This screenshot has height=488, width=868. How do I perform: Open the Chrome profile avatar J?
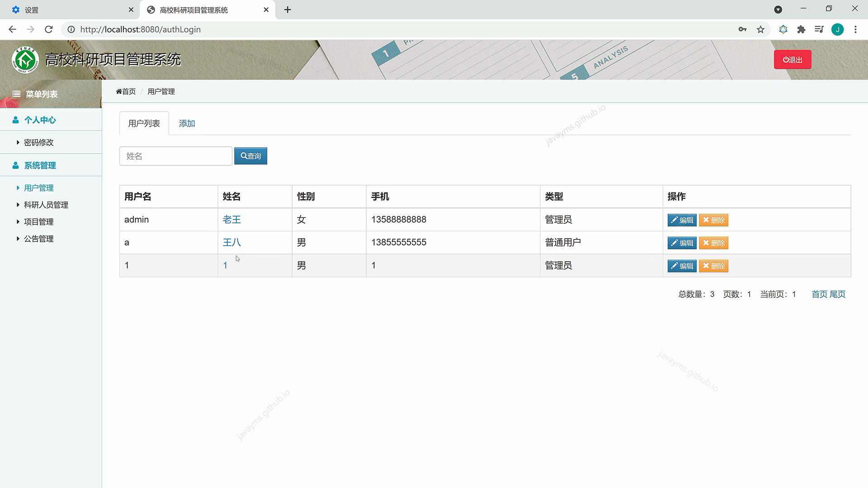pyautogui.click(x=837, y=29)
